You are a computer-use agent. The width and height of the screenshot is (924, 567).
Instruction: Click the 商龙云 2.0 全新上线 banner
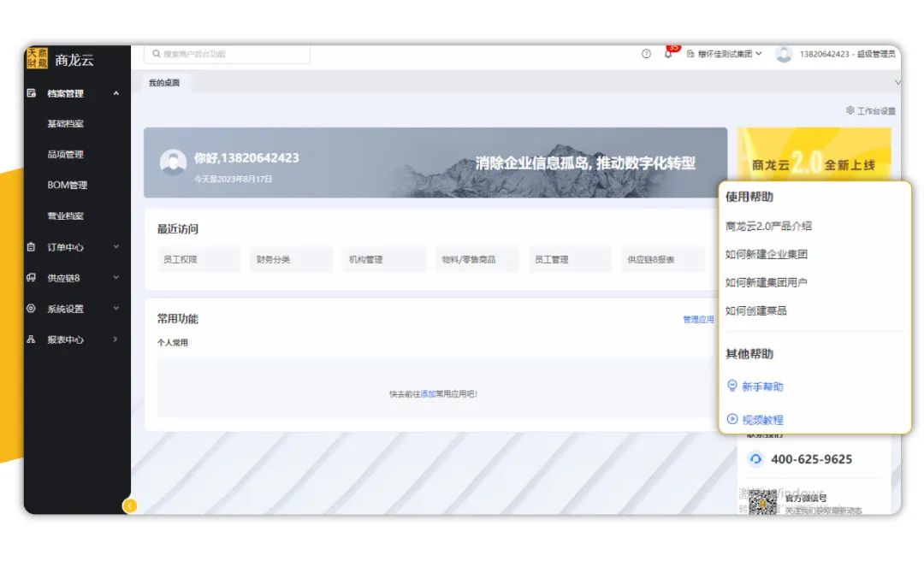point(814,155)
